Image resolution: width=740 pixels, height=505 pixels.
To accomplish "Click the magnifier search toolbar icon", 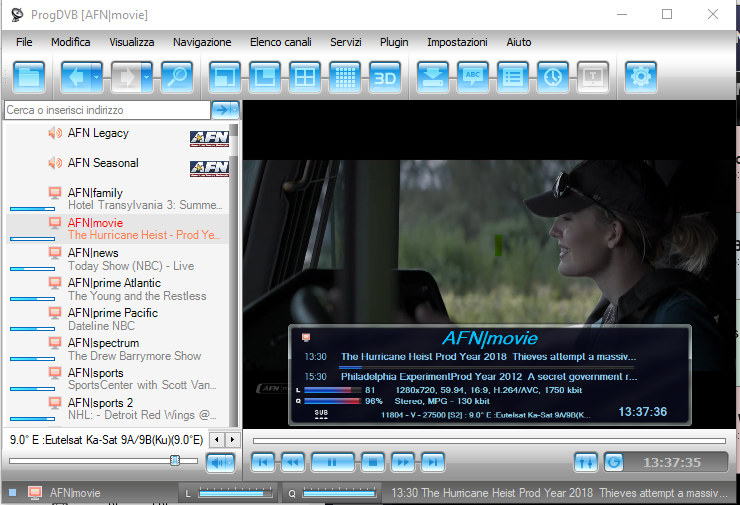I will click(x=177, y=77).
